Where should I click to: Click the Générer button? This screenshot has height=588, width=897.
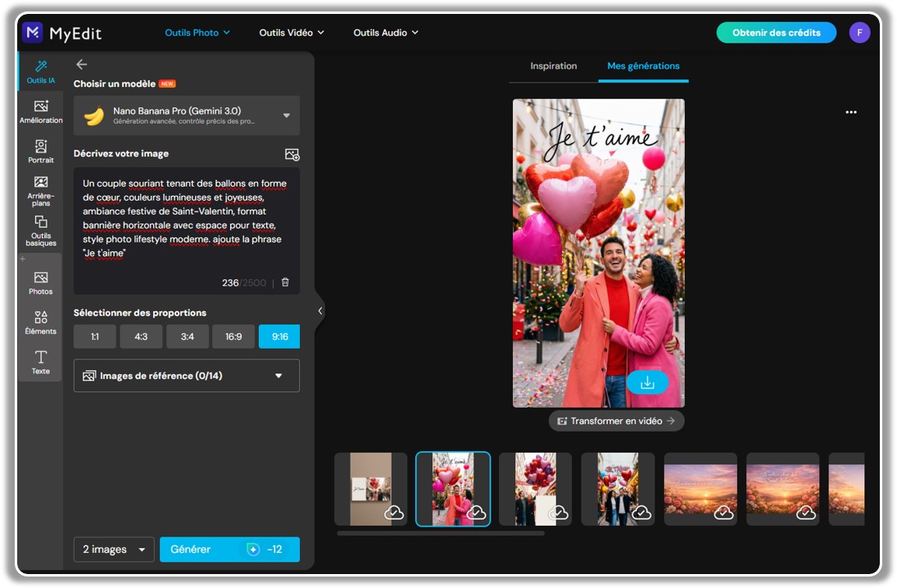(229, 550)
